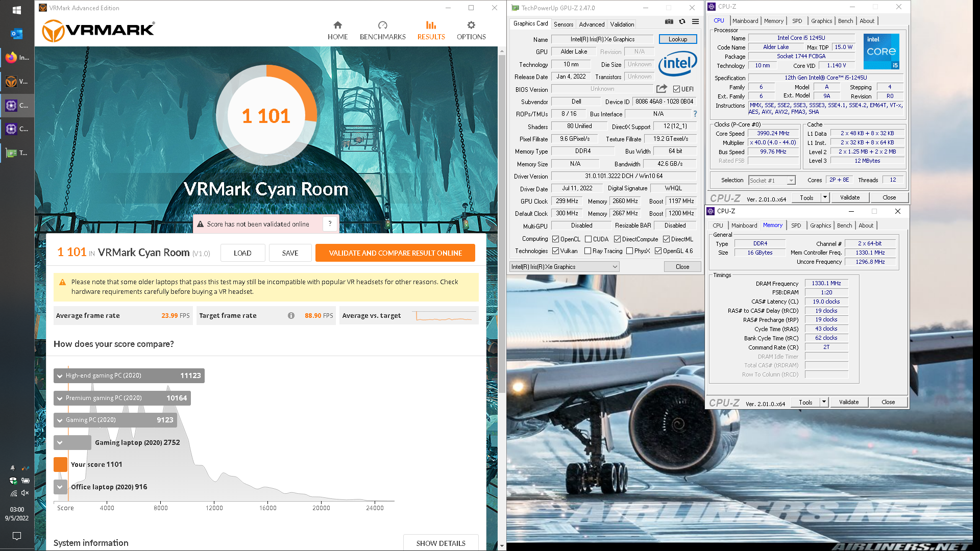980x551 pixels.
Task: Switch to the Validation tab in GPU-Z
Action: [x=622, y=24]
